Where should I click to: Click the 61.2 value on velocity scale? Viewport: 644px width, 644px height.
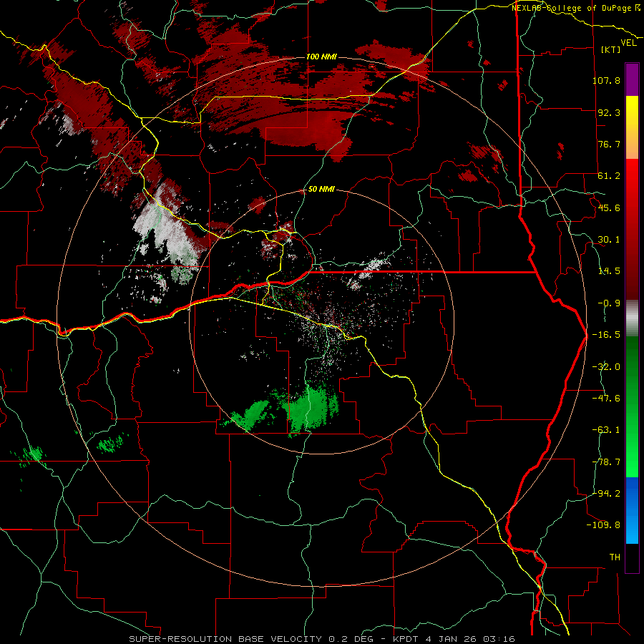[x=609, y=176]
